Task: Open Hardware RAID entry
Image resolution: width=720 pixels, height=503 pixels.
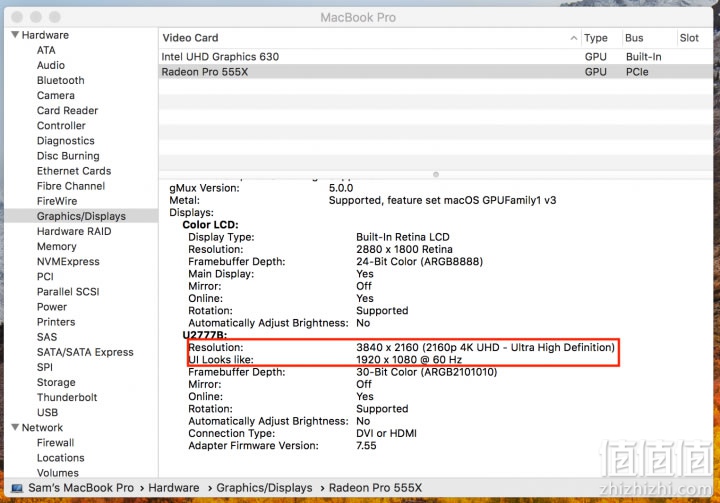Action: pos(74,232)
